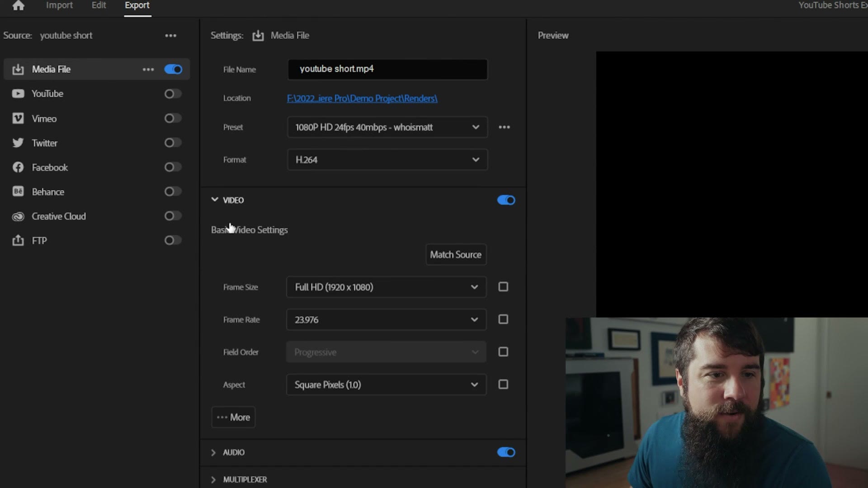Enable the Creative Cloud toggle
This screenshot has height=488, width=868.
pyautogui.click(x=173, y=216)
